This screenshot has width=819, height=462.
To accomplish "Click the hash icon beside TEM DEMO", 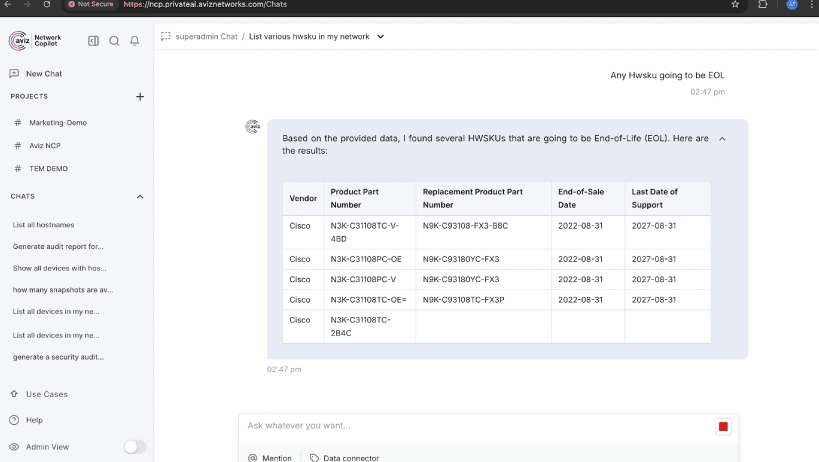I will [x=18, y=169].
